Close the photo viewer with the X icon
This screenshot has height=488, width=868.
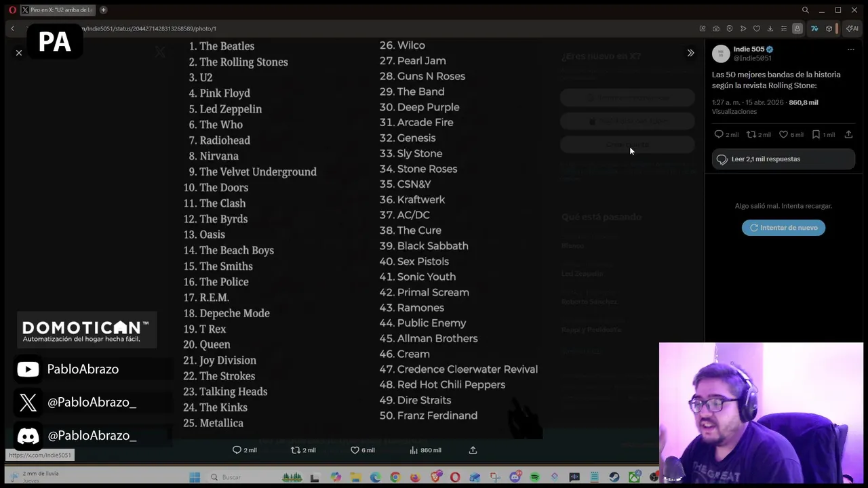click(19, 53)
